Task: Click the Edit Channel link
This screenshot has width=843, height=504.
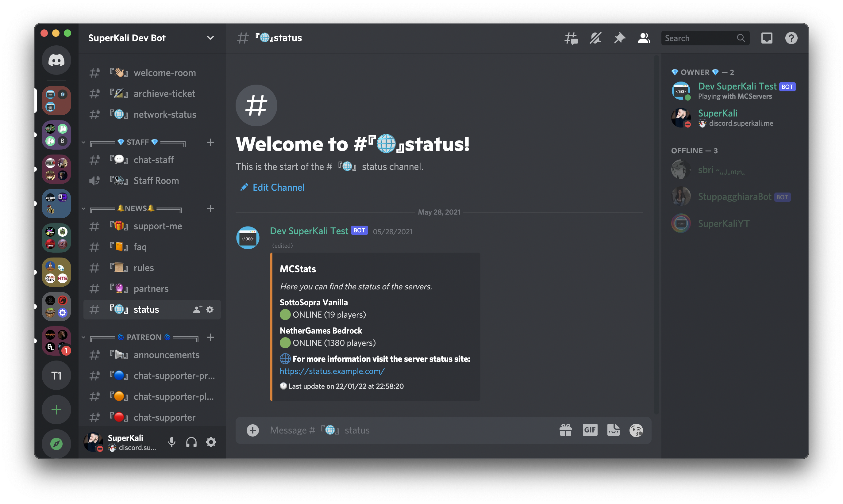Action: pyautogui.click(x=278, y=188)
